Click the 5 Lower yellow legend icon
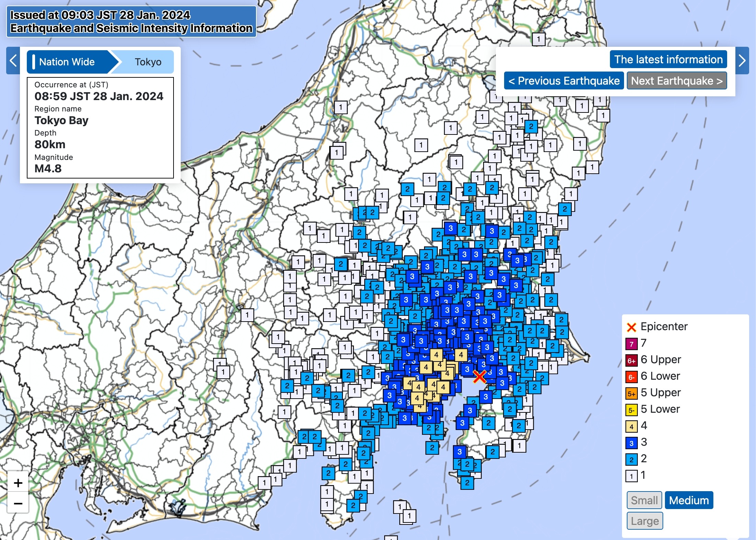 [631, 410]
